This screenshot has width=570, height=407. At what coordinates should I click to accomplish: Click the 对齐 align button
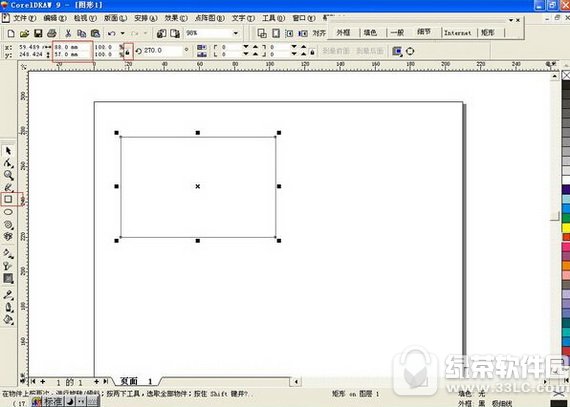[319, 33]
